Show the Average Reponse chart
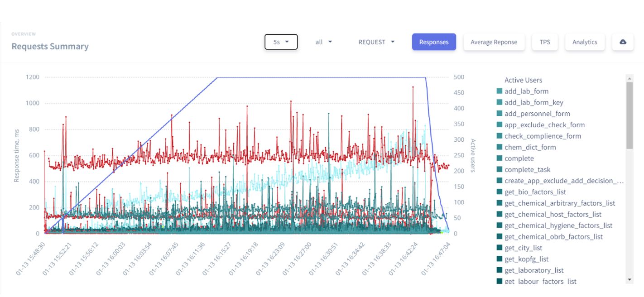The width and height of the screenshot is (644, 297). click(494, 42)
